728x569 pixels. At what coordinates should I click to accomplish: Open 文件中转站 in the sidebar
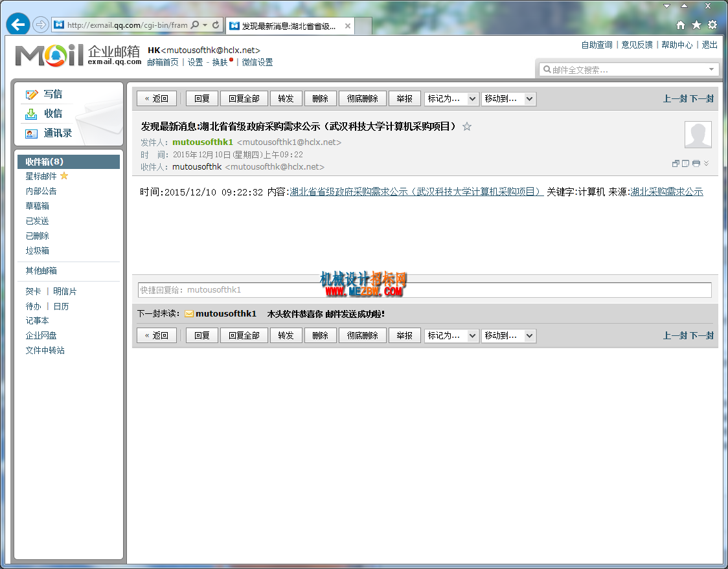(x=45, y=350)
